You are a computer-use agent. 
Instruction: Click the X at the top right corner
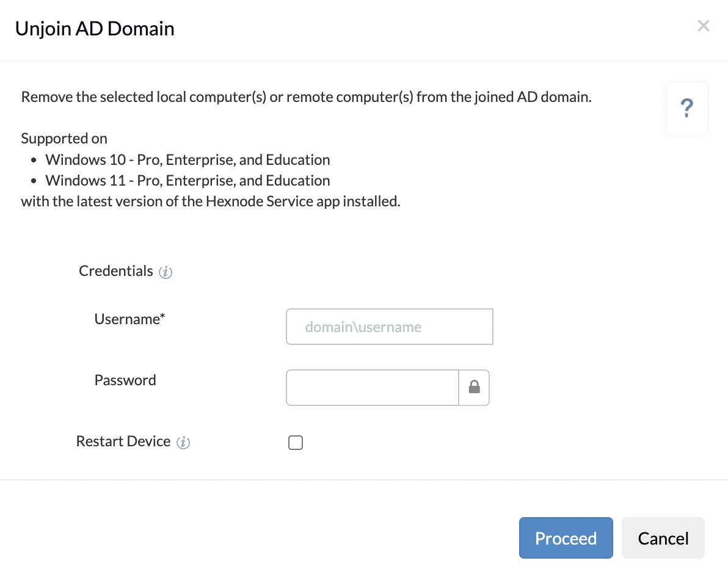tap(703, 26)
